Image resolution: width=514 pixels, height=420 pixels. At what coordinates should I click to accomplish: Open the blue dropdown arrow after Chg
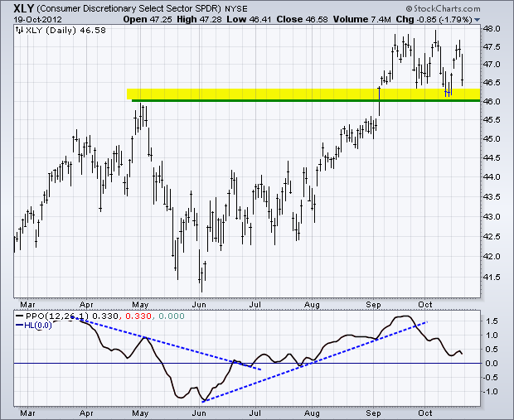pyautogui.click(x=477, y=20)
